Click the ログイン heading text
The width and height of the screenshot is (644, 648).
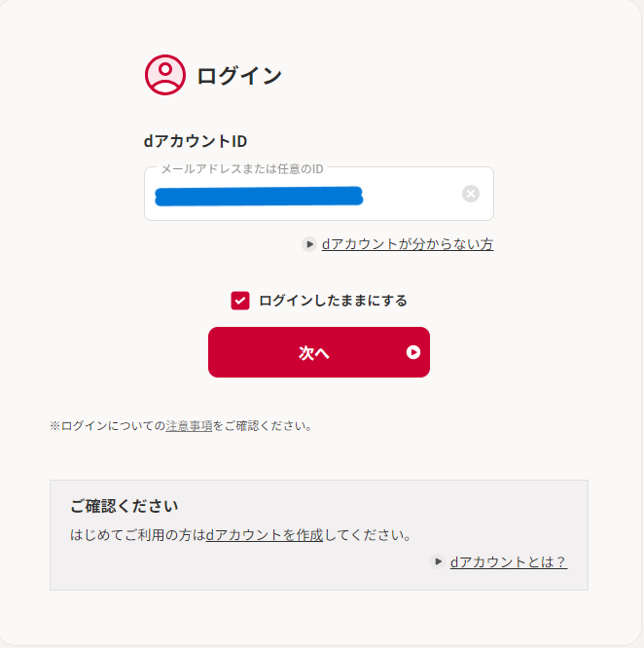coord(239,76)
